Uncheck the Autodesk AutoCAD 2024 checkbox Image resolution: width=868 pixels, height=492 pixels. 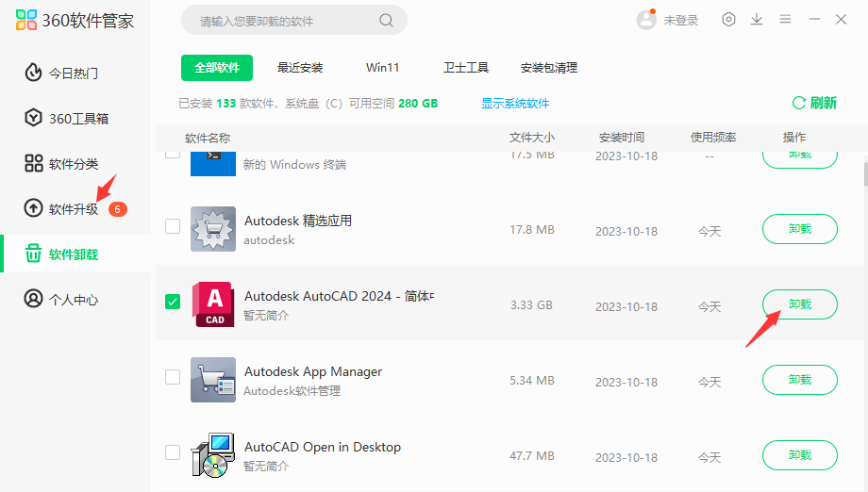[x=173, y=302]
